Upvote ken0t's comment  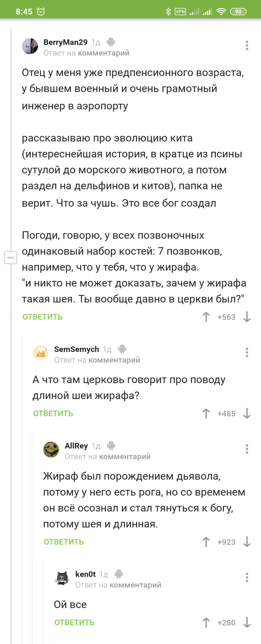[x=206, y=622]
